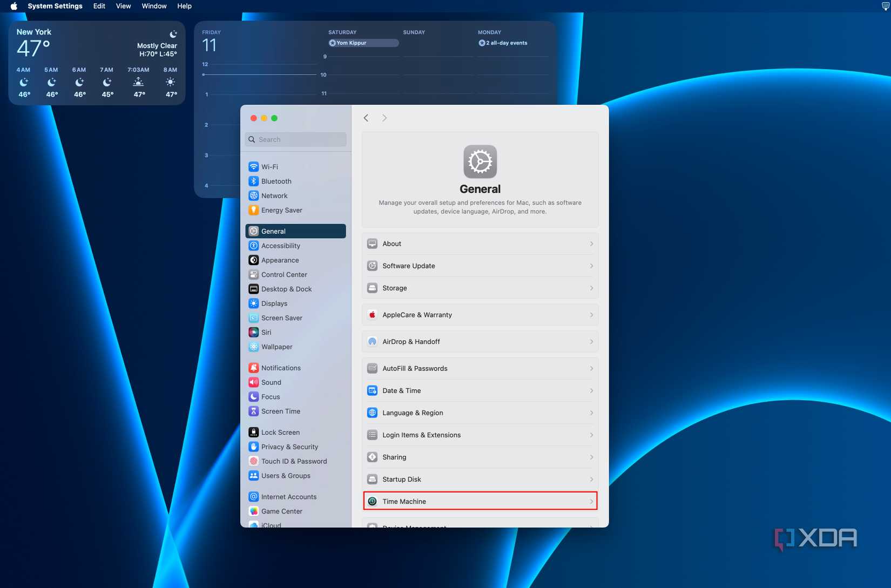Screen dimensions: 891x588
Task: Expand AppleCare & Warranty chevron
Action: point(591,315)
